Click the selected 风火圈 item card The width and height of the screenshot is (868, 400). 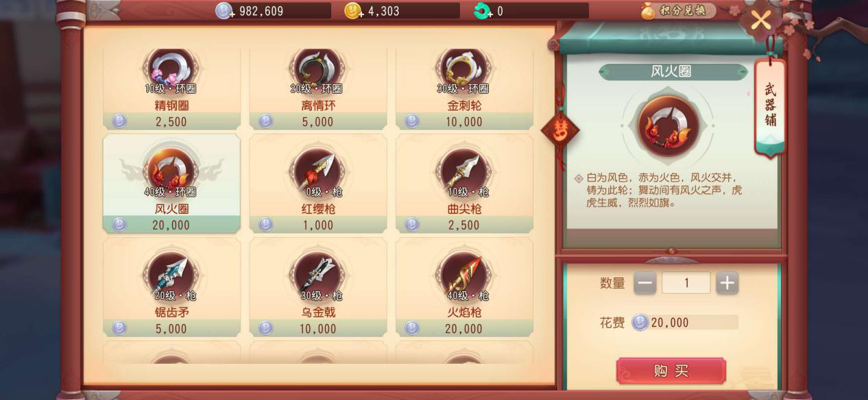point(171,184)
